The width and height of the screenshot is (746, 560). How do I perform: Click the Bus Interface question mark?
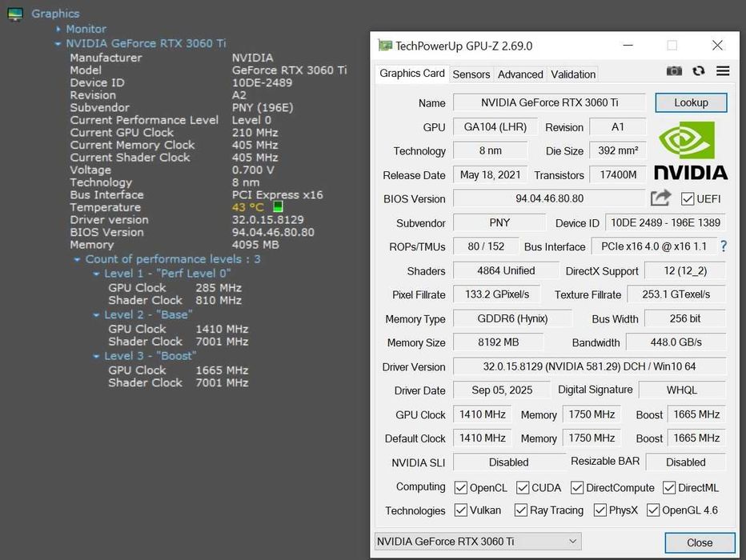(724, 246)
